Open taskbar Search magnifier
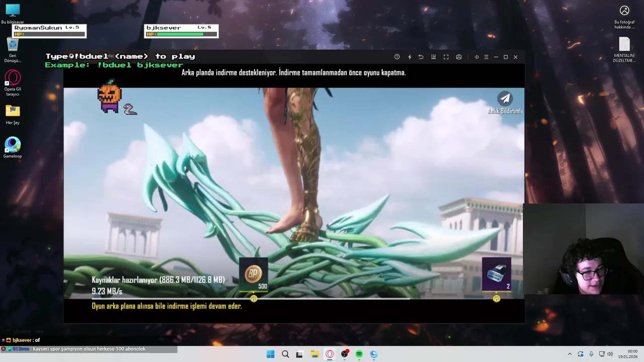 click(x=285, y=354)
